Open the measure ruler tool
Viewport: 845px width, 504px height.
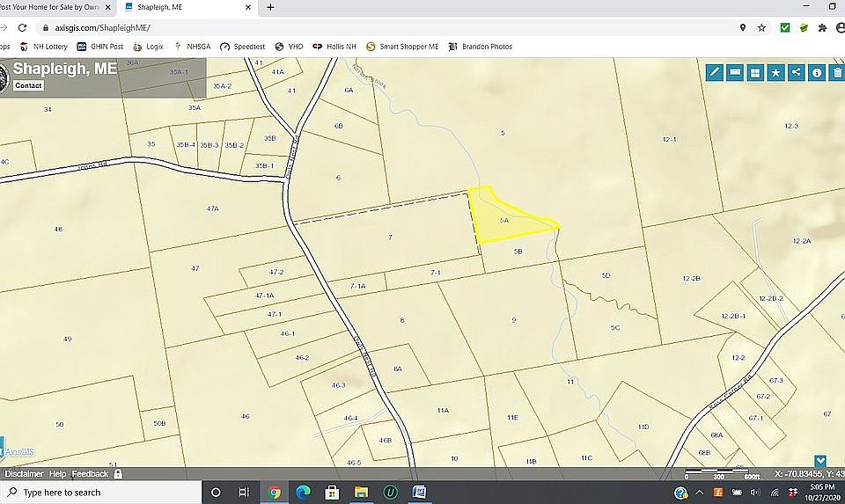734,72
